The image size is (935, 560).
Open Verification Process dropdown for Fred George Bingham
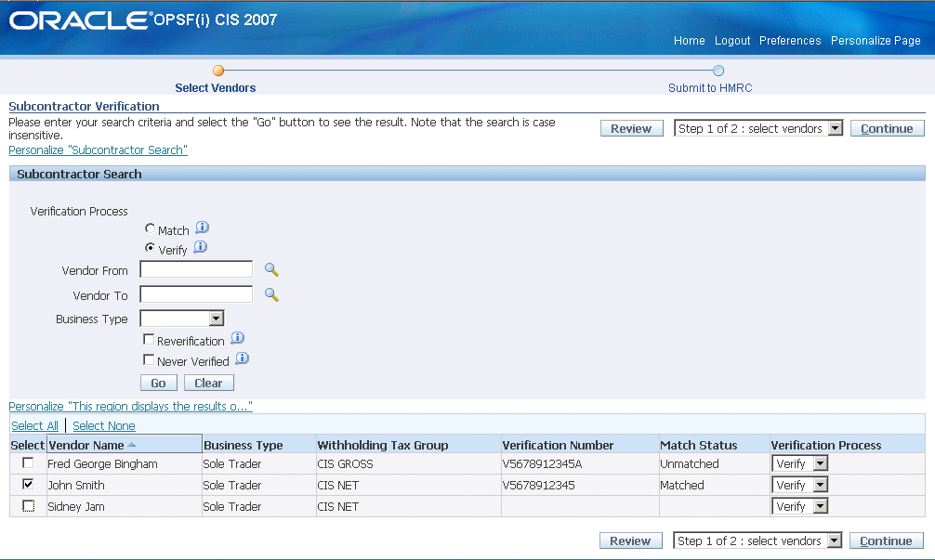tap(799, 463)
